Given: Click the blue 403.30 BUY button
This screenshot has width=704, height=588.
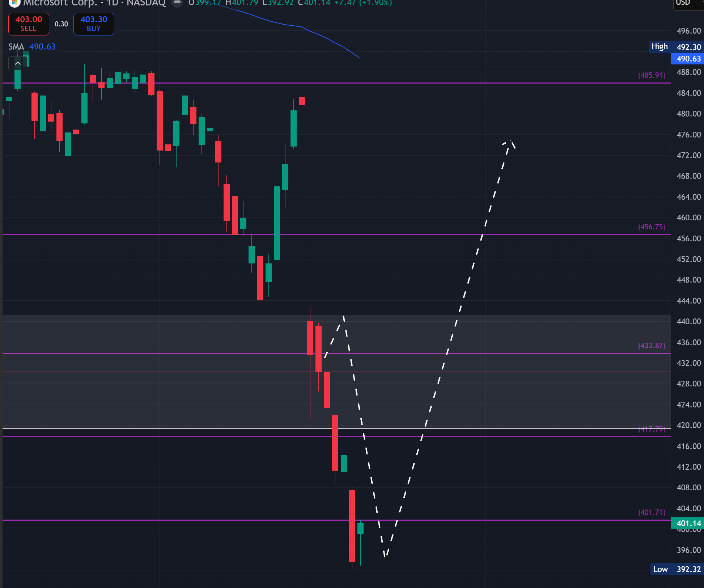Looking at the screenshot, I should tap(94, 24).
